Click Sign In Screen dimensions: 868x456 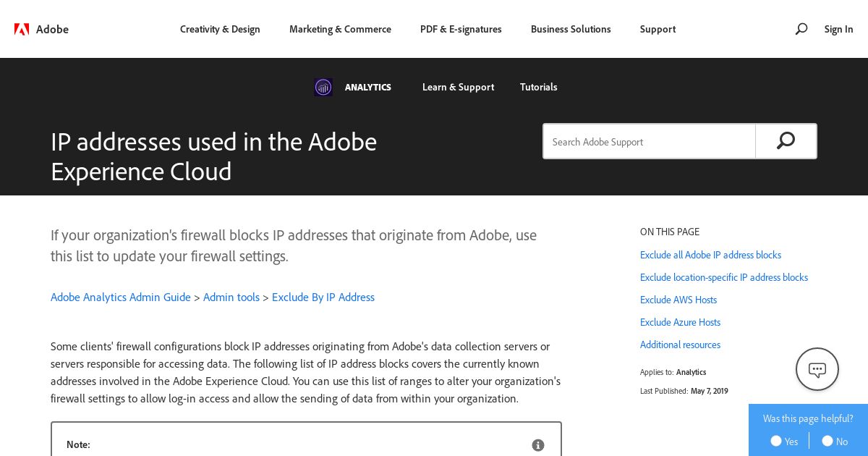[x=838, y=29]
